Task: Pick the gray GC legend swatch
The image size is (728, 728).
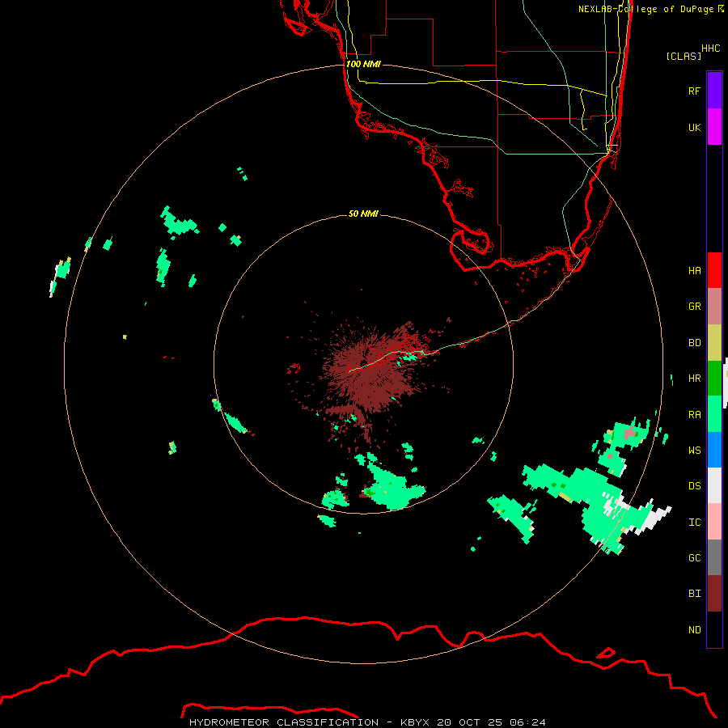Action: [x=714, y=557]
